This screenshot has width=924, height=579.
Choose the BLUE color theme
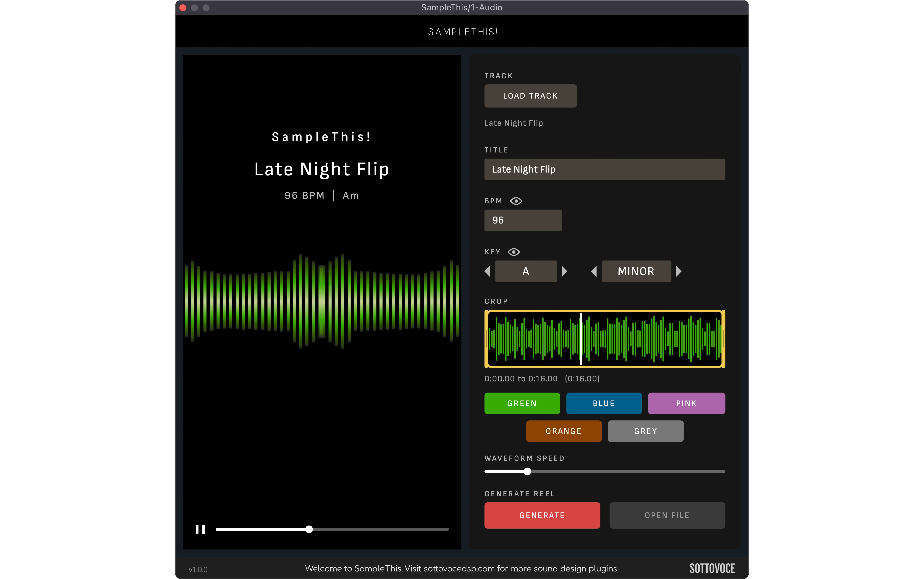[x=604, y=403]
